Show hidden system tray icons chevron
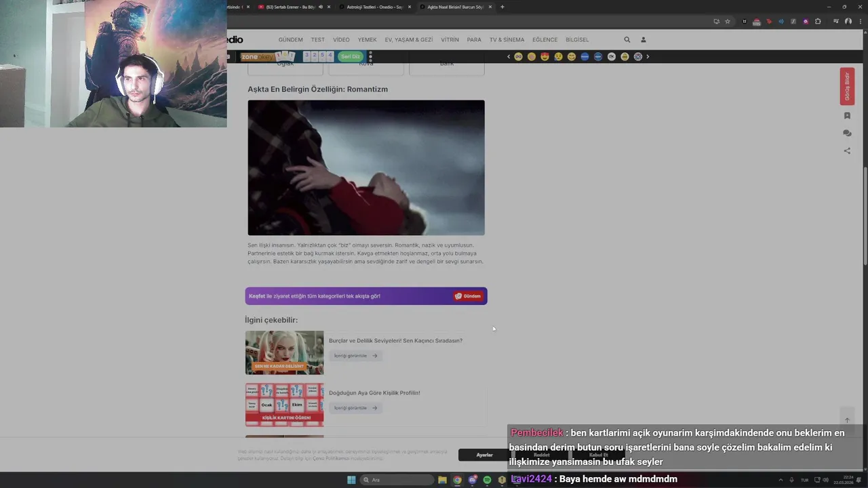The image size is (868, 488). click(x=779, y=480)
